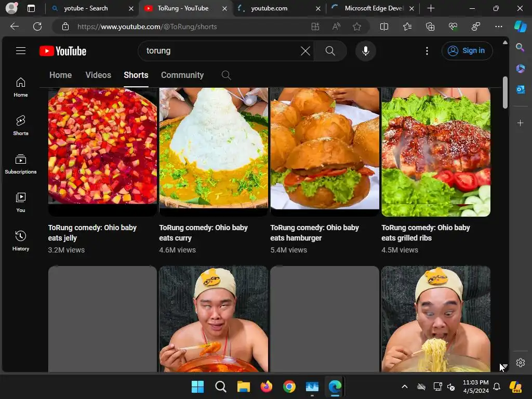This screenshot has height=399, width=532.
Task: Open You section in sidebar
Action: click(x=21, y=203)
